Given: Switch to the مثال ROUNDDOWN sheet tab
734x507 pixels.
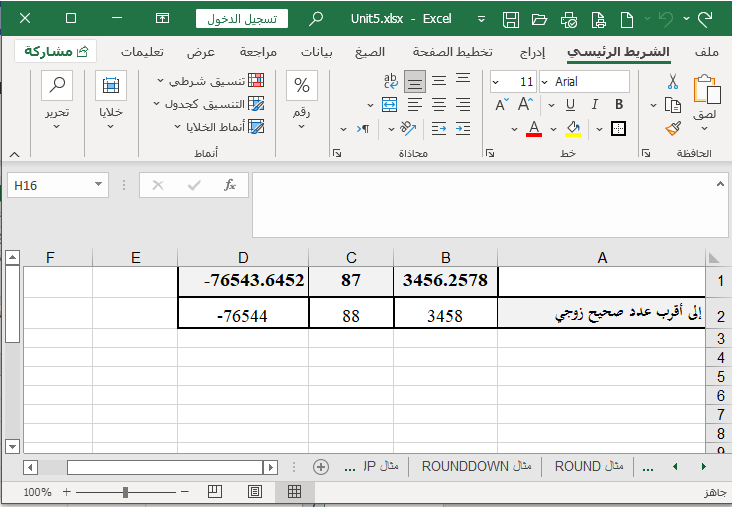Looking at the screenshot, I should 476,466.
